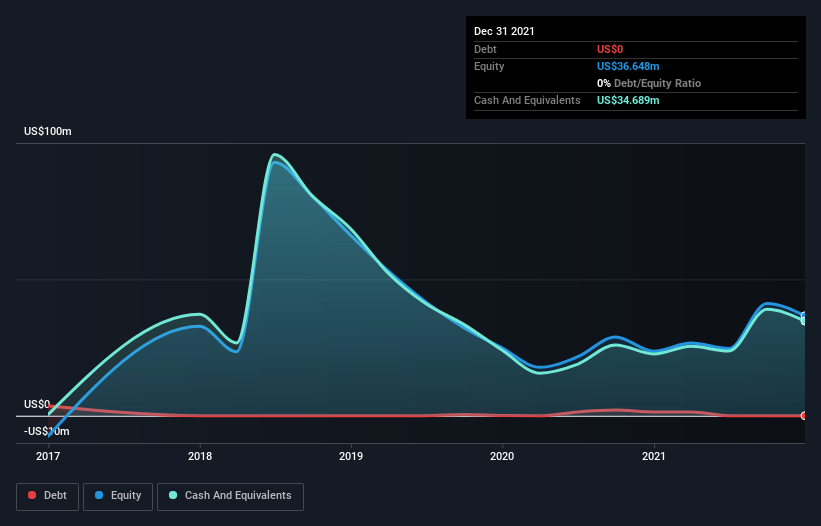Viewport: 821px width, 526px height.
Task: Click the US$100m y-axis label
Action: pyautogui.click(x=48, y=131)
